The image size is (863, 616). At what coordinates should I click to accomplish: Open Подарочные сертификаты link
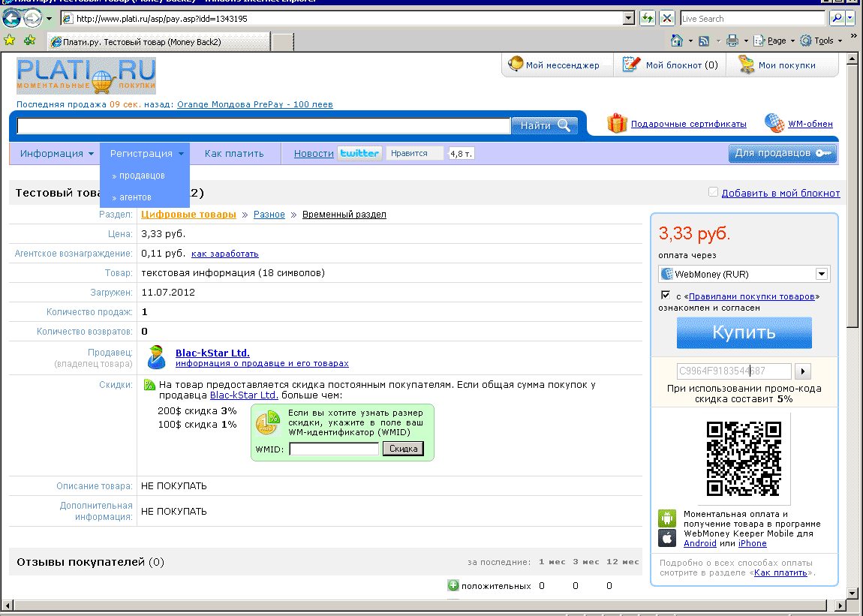tap(689, 124)
